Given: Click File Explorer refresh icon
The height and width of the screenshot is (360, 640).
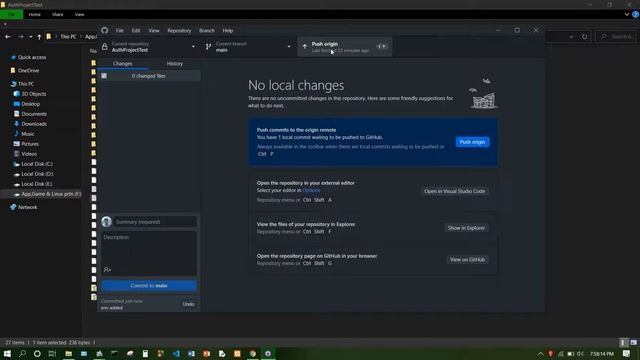Looking at the screenshot, I should (x=584, y=37).
